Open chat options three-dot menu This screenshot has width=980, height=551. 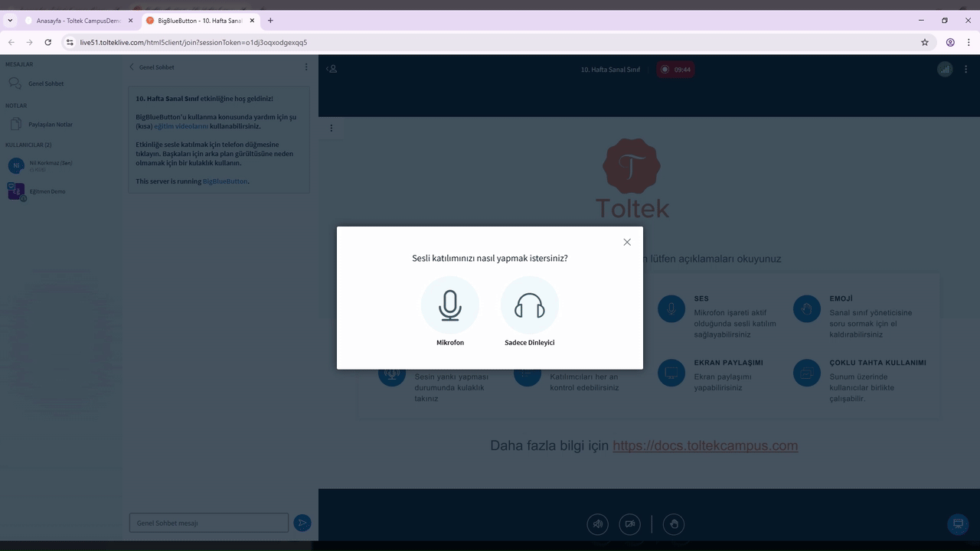[306, 67]
